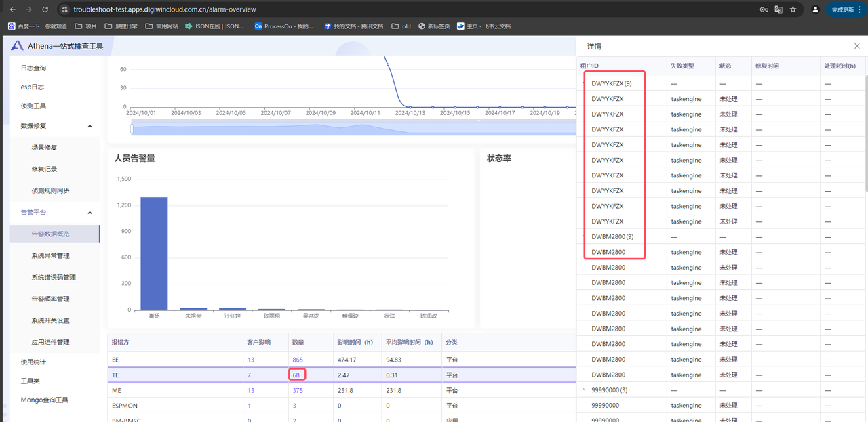Click the ESPMON row 数量 link 3
868x422 pixels.
294,406
